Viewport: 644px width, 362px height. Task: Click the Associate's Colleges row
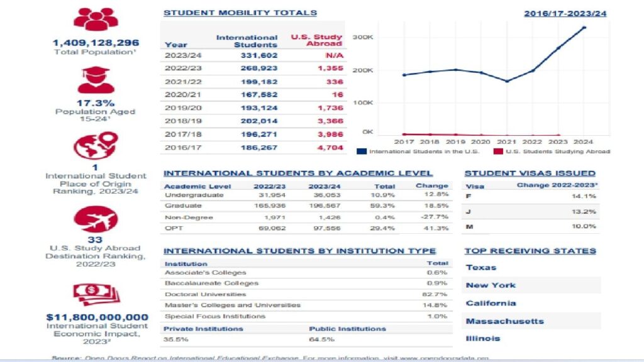click(306, 273)
